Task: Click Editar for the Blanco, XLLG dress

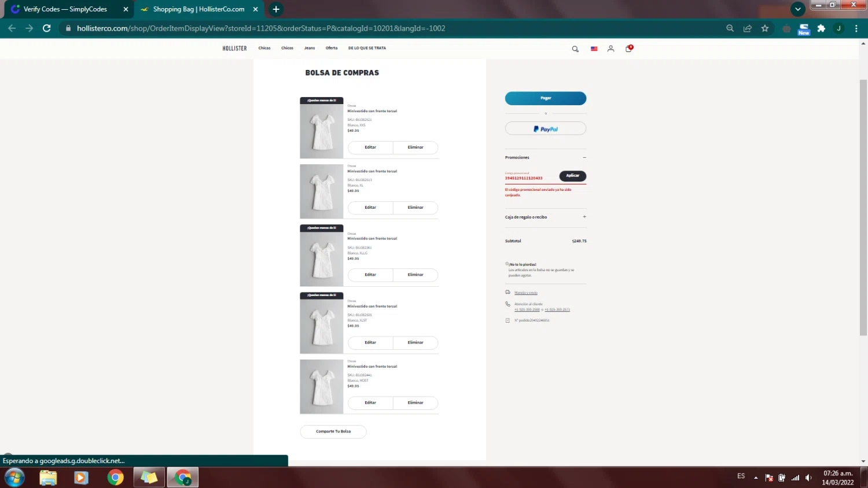Action: click(x=370, y=275)
